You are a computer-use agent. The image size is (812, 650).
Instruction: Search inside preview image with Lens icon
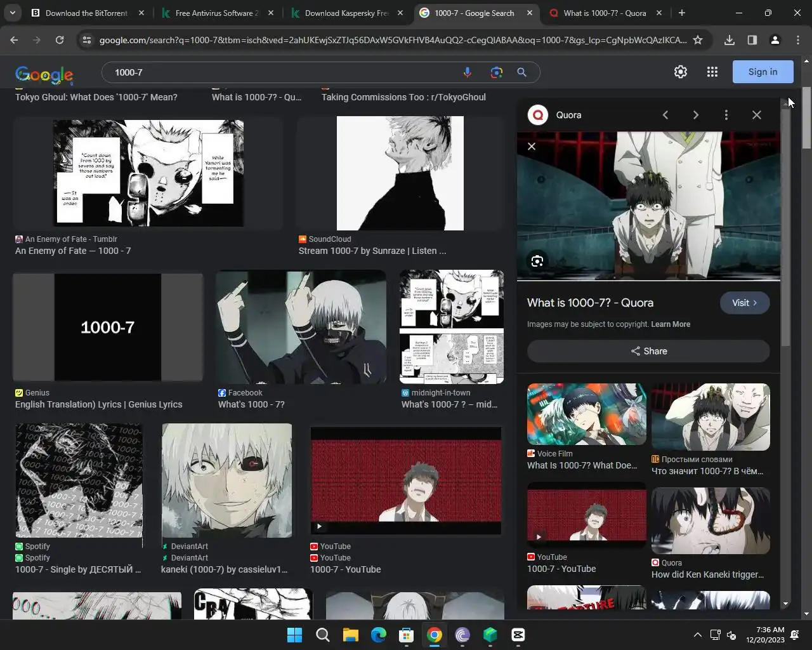point(537,261)
